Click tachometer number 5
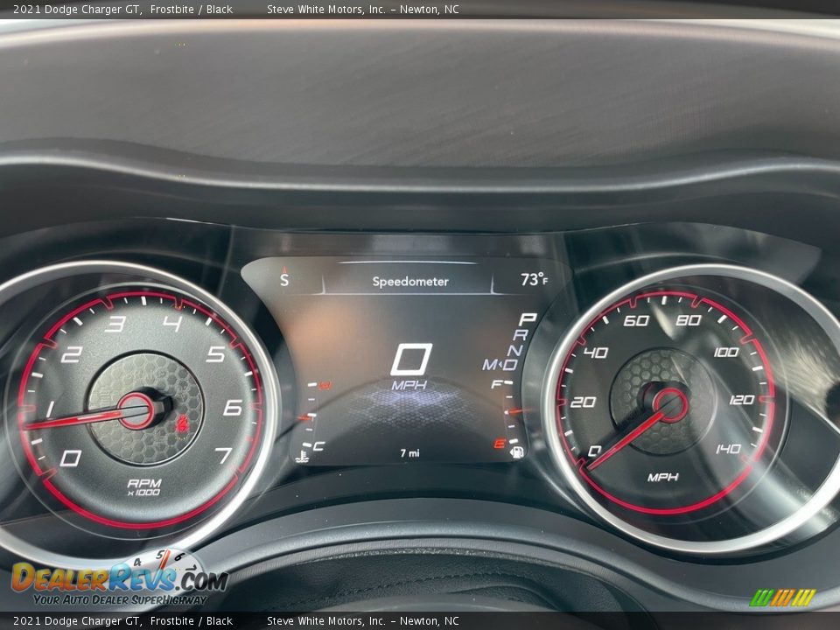840x630 pixels. tap(216, 354)
